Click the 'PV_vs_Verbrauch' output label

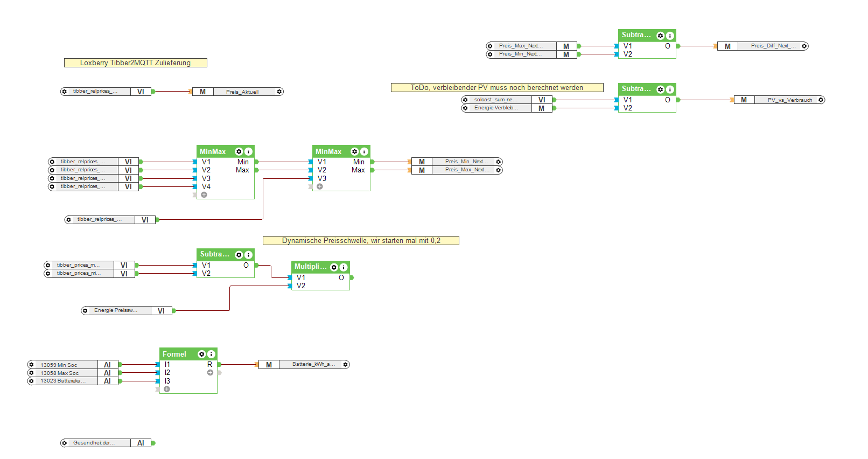(x=790, y=100)
